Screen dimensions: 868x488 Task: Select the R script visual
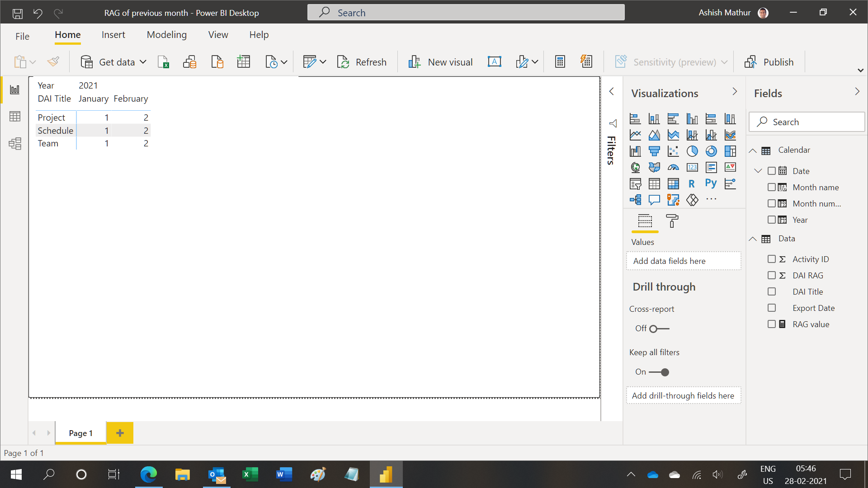pos(692,184)
